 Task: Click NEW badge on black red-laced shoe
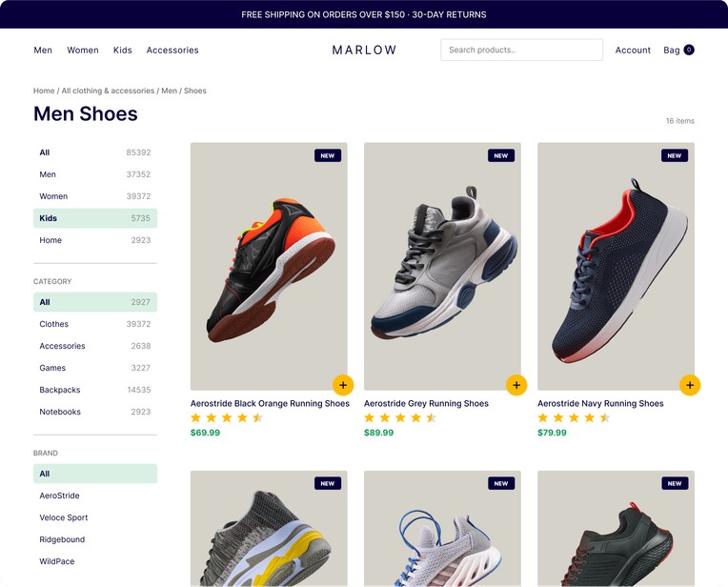point(675,483)
